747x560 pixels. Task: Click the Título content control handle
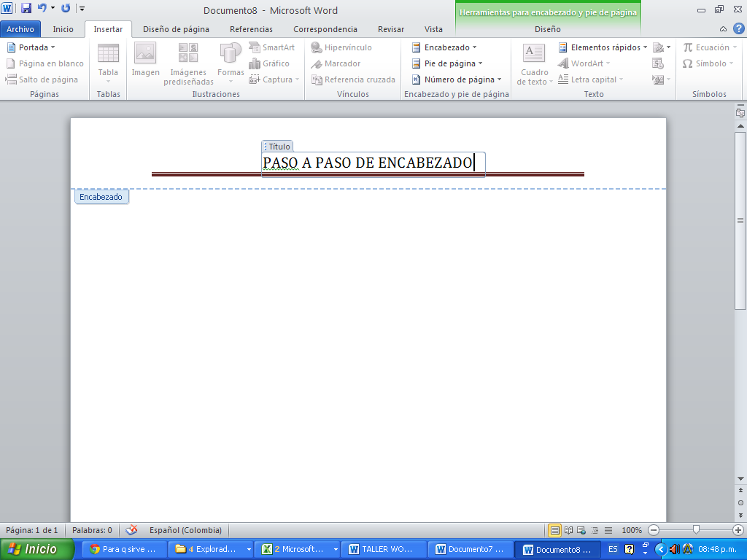tap(277, 146)
